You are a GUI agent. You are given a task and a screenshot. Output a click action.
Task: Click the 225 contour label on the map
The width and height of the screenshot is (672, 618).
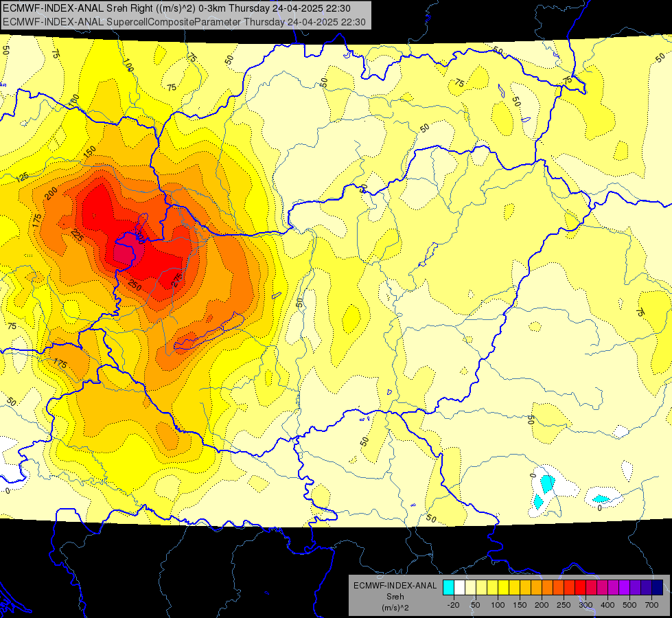click(x=77, y=235)
